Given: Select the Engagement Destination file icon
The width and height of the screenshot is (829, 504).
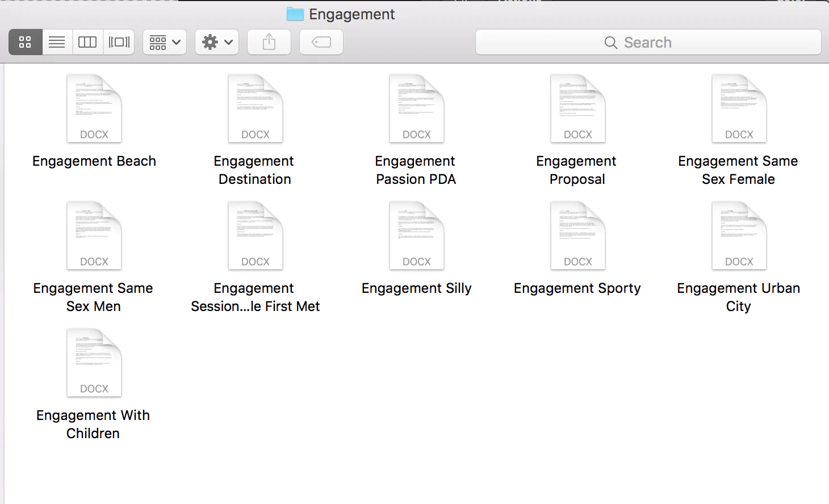Looking at the screenshot, I should coord(255,108).
